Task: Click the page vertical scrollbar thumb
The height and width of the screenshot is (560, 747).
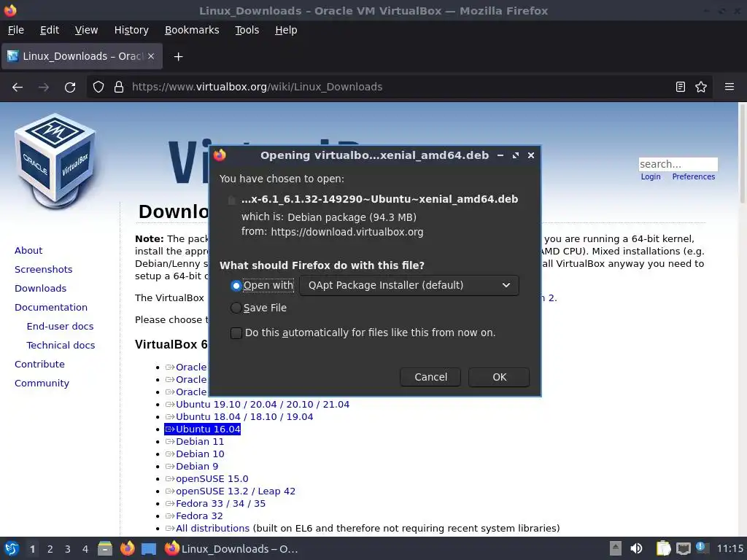Action: [742, 152]
